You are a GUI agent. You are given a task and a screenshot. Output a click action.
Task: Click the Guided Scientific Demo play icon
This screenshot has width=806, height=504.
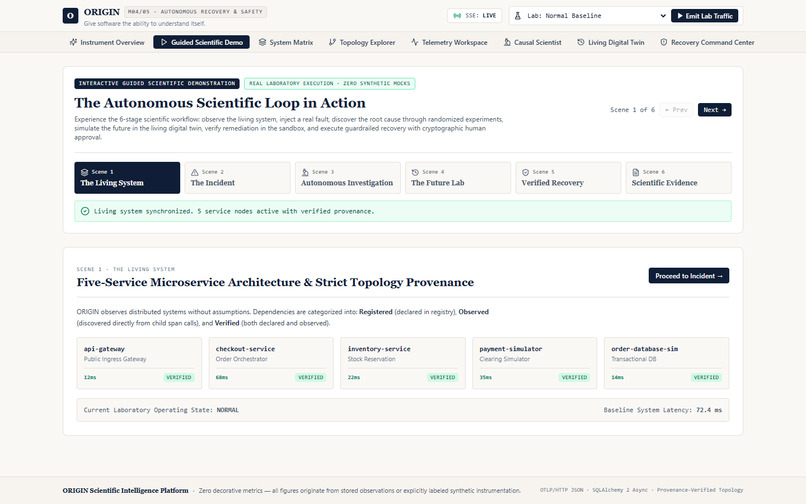tap(164, 42)
